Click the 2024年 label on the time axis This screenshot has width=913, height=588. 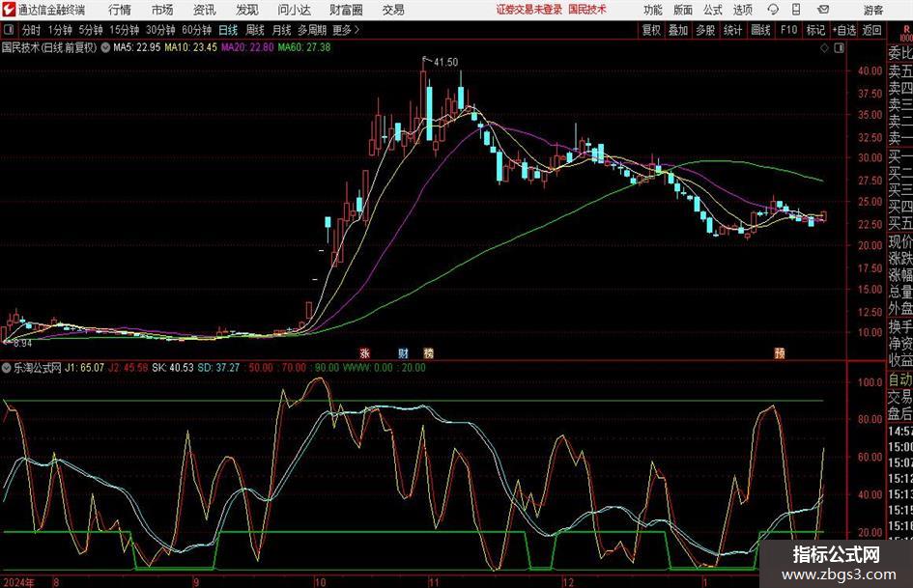[x=18, y=581]
